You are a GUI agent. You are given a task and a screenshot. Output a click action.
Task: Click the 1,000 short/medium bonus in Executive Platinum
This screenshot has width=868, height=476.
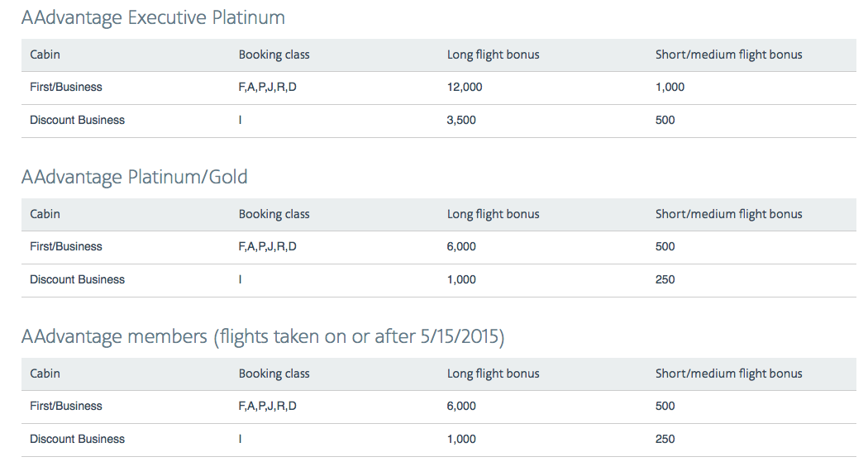[670, 87]
